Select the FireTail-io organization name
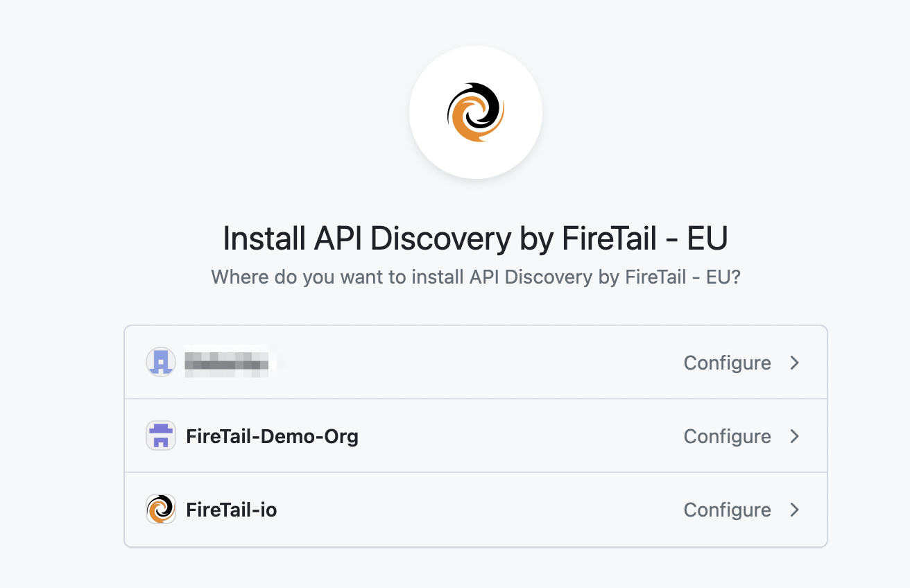The height and width of the screenshot is (588, 910). (x=232, y=510)
